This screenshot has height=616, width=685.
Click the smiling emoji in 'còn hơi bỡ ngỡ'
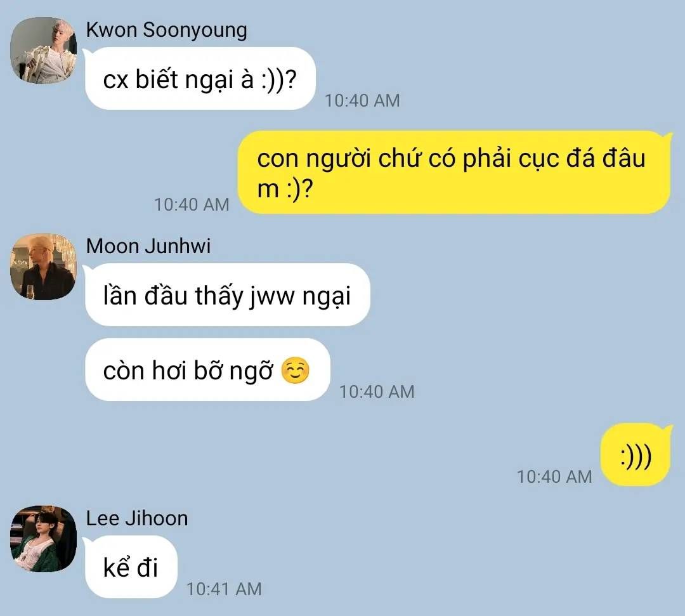click(x=296, y=370)
